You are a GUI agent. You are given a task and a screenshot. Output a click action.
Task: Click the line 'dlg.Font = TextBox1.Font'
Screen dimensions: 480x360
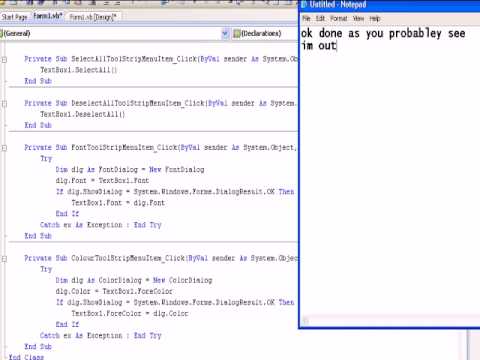point(102,181)
